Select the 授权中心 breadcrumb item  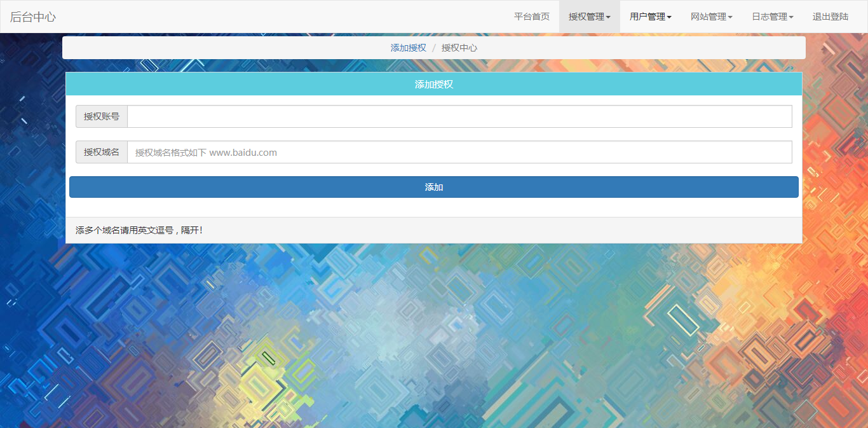[x=459, y=48]
